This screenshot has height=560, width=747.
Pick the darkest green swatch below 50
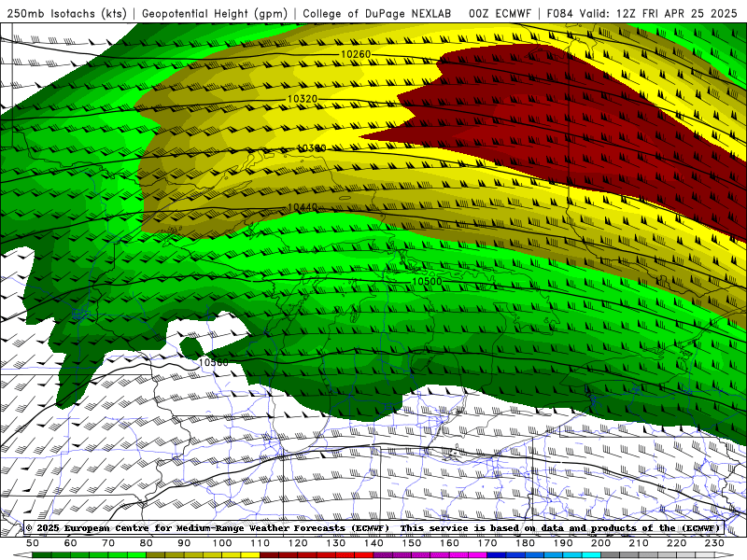pos(42,555)
